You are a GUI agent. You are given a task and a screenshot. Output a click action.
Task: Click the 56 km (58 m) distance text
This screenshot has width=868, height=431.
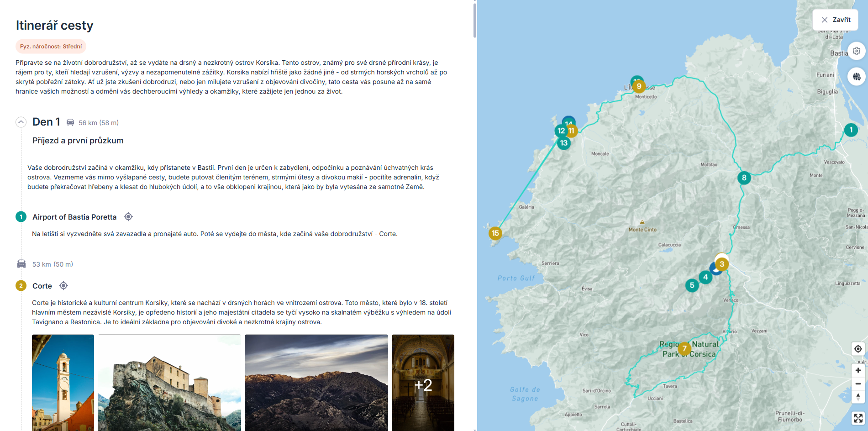coord(99,123)
